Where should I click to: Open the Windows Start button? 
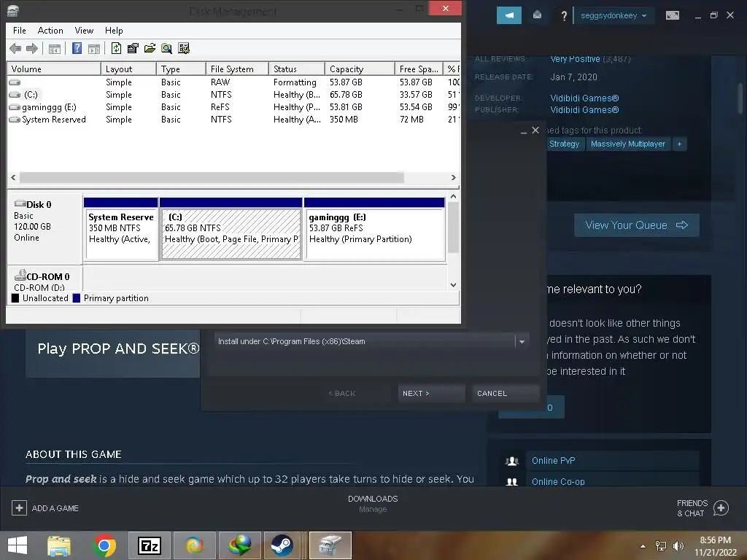[18, 545]
